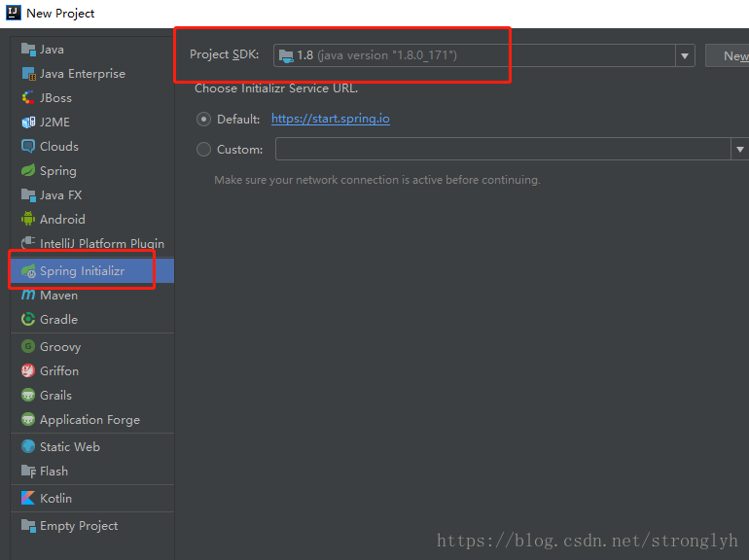Image resolution: width=749 pixels, height=560 pixels.
Task: Click the JBoss icon
Action: click(x=28, y=98)
